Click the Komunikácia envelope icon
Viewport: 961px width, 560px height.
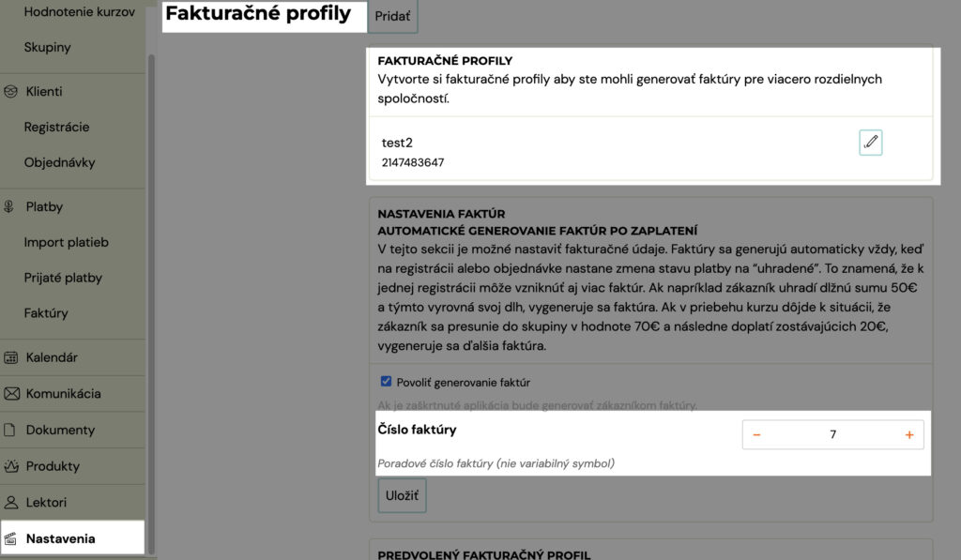point(11,394)
